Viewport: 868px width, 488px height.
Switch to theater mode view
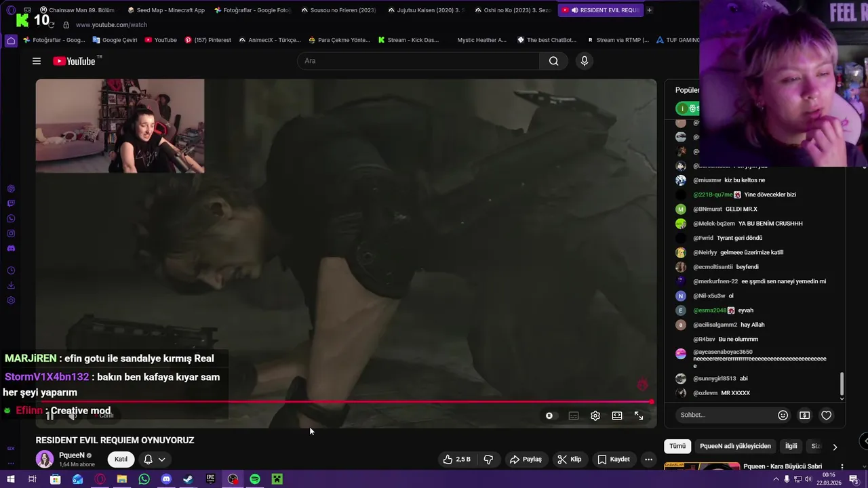coord(617,415)
